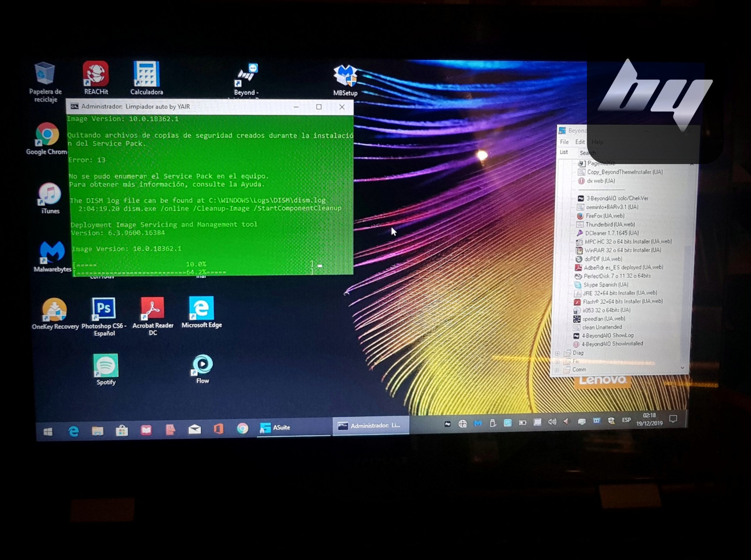Open the MBSetup installer icon

[x=345, y=77]
